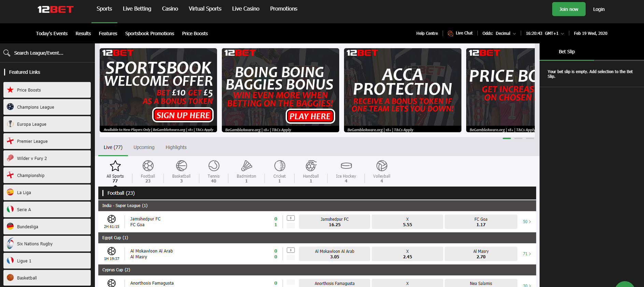This screenshot has height=287, width=644.
Task: Click the Live Chat headset icon
Action: click(x=450, y=33)
